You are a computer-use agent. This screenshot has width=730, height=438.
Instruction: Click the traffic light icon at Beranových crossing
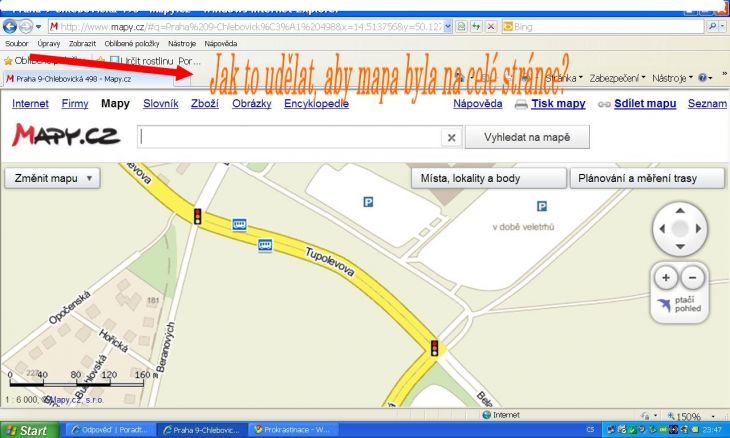click(197, 216)
